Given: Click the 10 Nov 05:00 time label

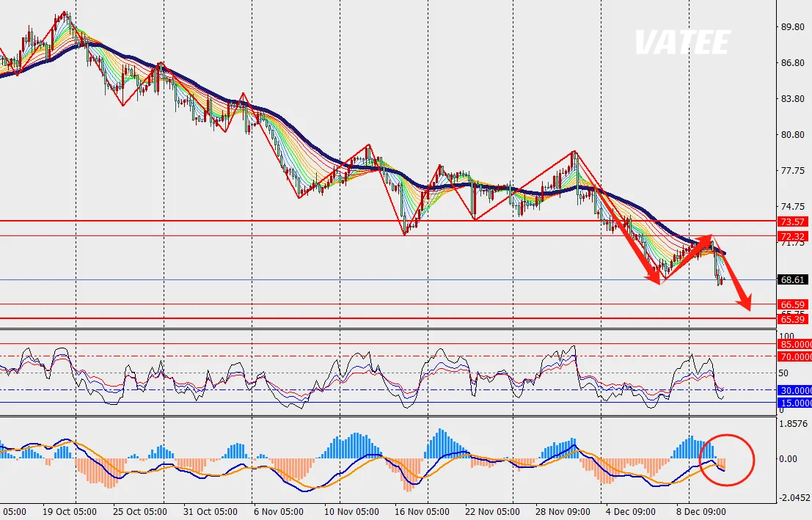Looking at the screenshot, I should (351, 512).
